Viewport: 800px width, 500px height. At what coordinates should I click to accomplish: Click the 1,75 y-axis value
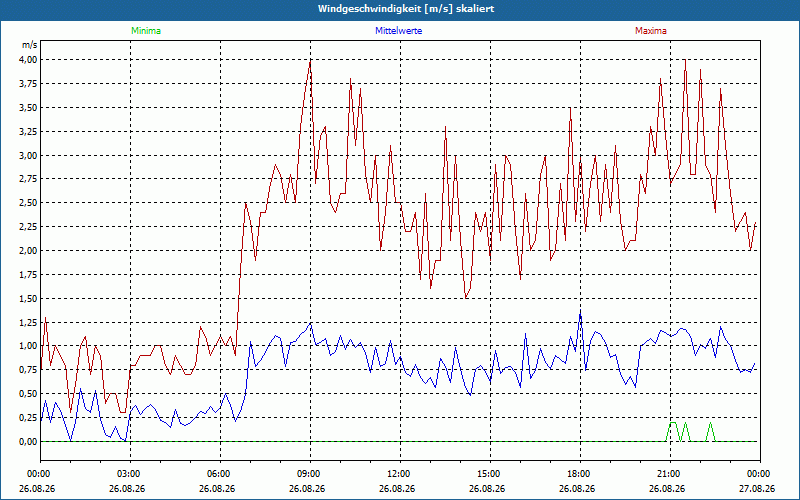click(28, 274)
